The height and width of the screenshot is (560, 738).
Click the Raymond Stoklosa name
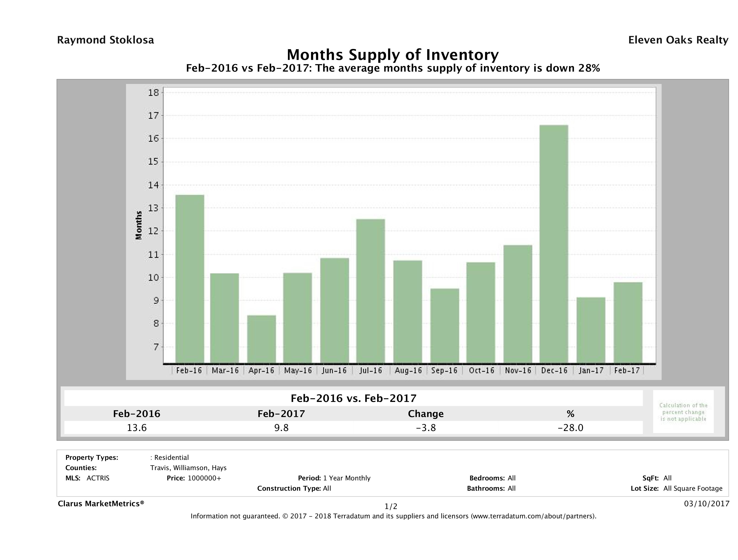[x=105, y=40]
